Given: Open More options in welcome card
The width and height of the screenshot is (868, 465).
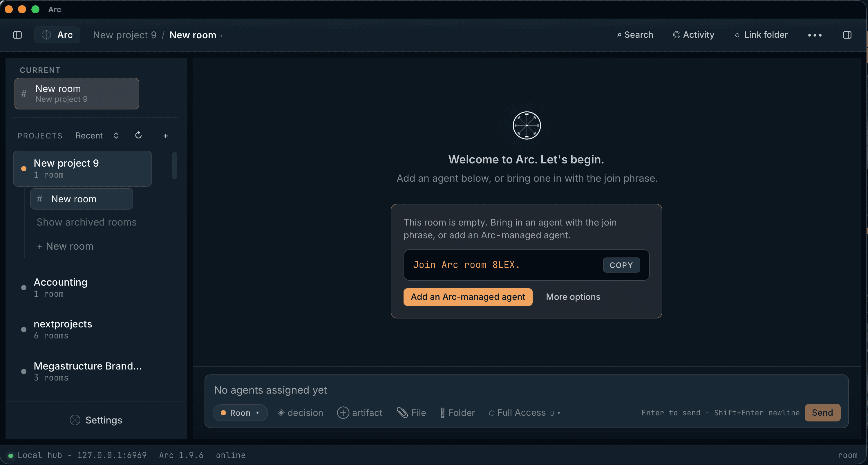Looking at the screenshot, I should click(x=573, y=297).
